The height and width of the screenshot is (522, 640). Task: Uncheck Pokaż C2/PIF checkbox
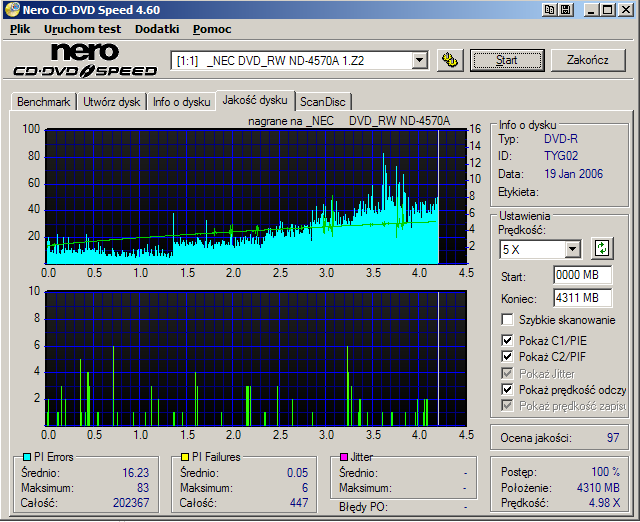pyautogui.click(x=507, y=356)
